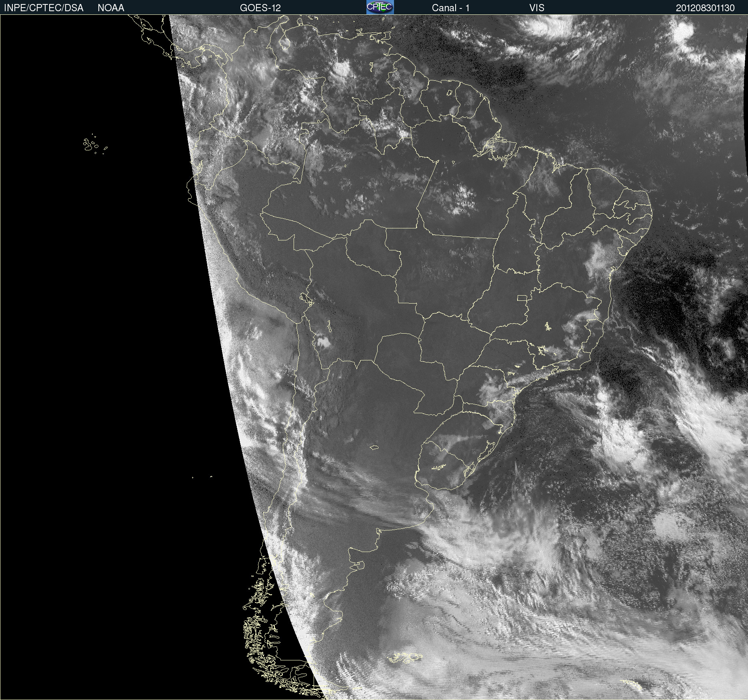Click the 201208301130 timestamp
This screenshot has width=748, height=700.
[x=705, y=8]
